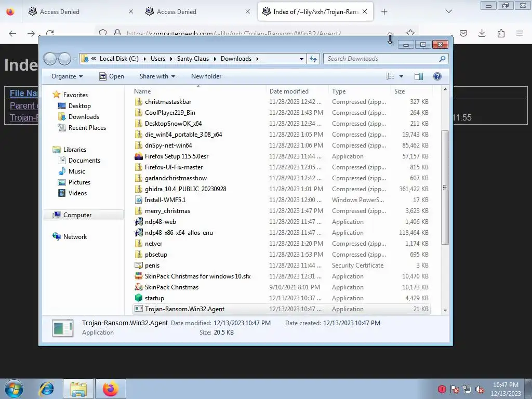Select Network in the navigation pane

70,237
